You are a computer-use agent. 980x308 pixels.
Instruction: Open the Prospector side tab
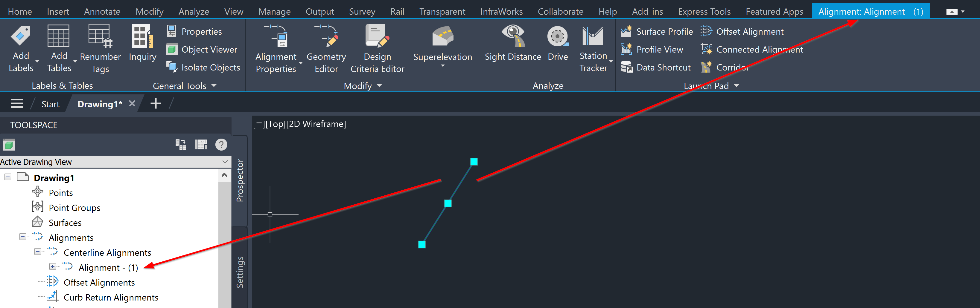pyautogui.click(x=240, y=180)
